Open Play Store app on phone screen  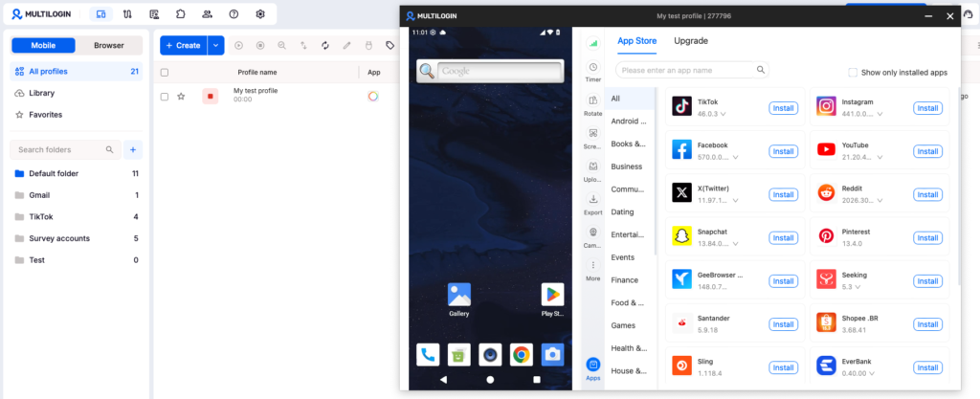coord(552,299)
